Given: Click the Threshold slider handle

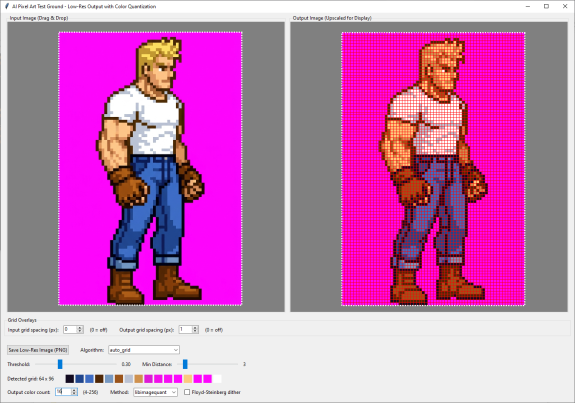Looking at the screenshot, I should (60, 364).
